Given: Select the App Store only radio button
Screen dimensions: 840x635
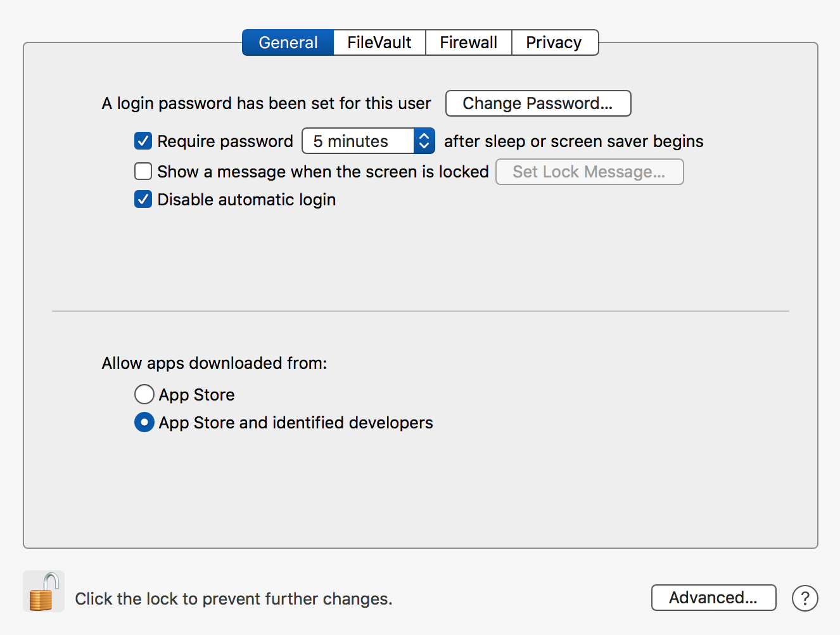Looking at the screenshot, I should [144, 394].
